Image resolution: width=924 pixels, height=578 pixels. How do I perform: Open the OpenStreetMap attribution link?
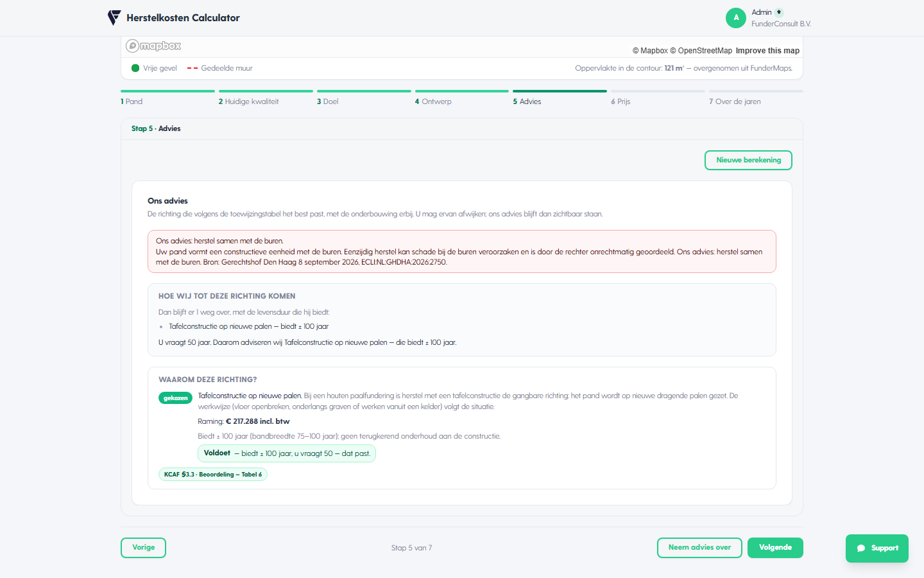[x=701, y=51]
